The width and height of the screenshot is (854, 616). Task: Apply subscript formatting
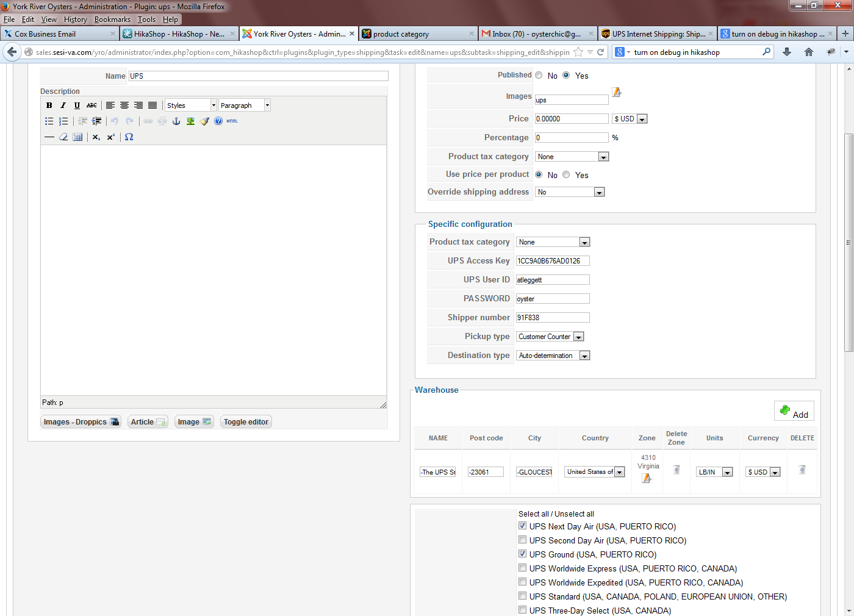(x=96, y=137)
